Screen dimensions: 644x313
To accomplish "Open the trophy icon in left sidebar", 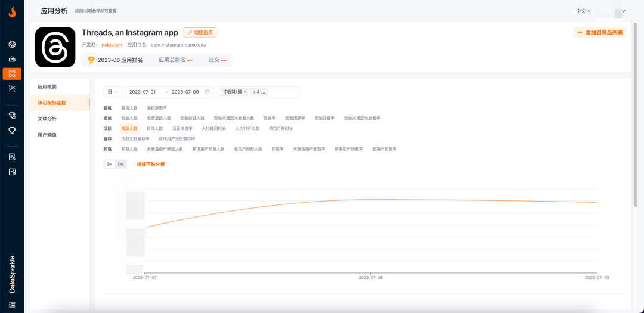I will point(12,130).
